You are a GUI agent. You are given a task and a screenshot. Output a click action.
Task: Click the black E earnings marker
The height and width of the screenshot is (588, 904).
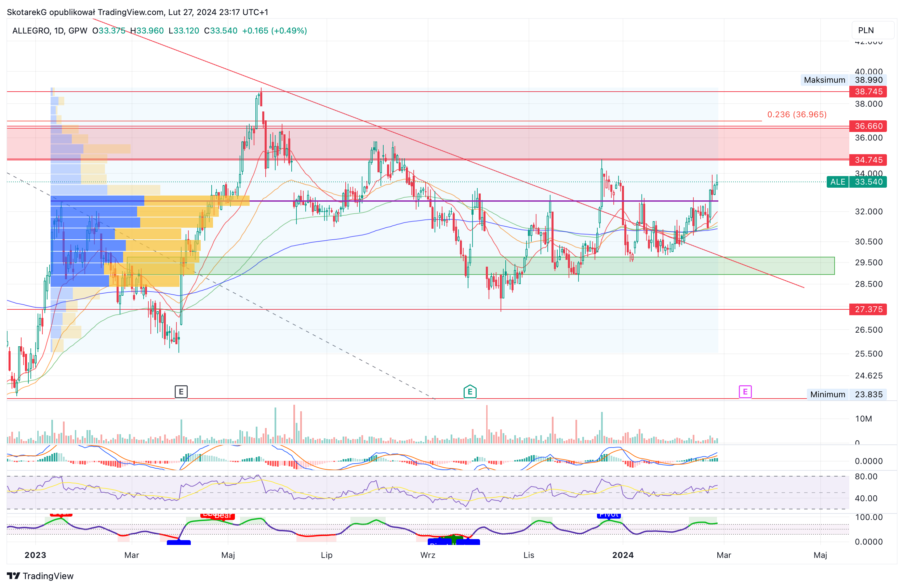pos(181,392)
